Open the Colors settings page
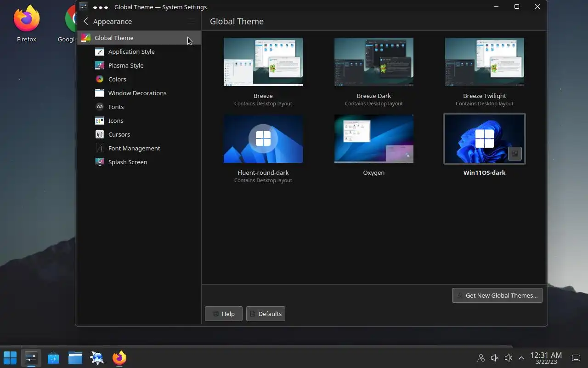This screenshot has width=588, height=368. tap(117, 79)
